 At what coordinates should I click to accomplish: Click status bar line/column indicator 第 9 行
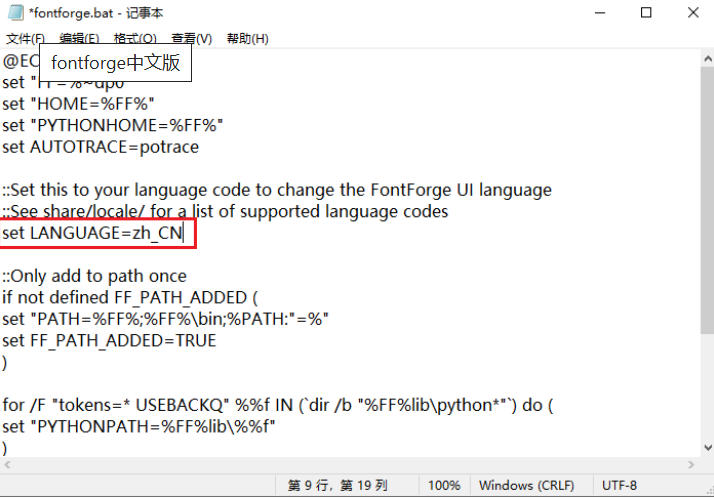(x=337, y=486)
